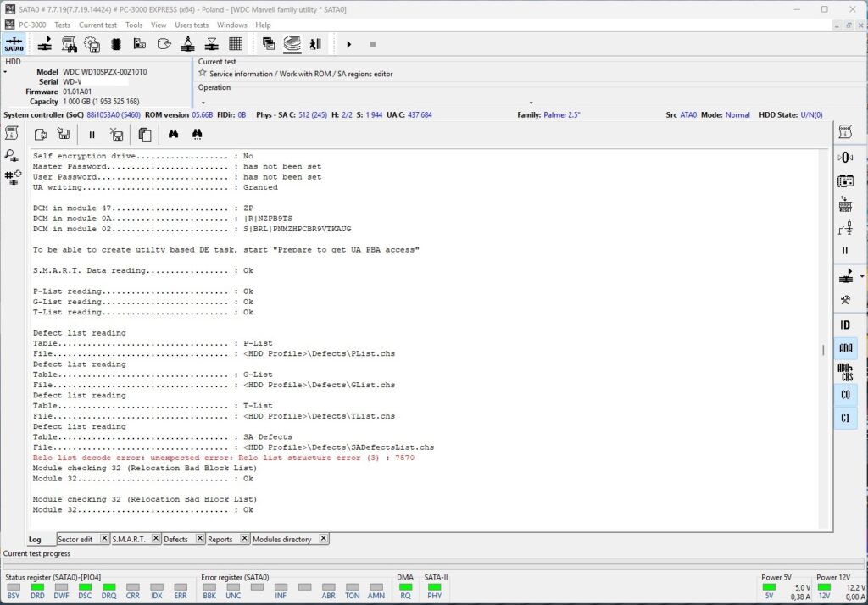Viewport: 868px width, 605px height.
Task: Click the plain binoculars Find icon
Action: click(173, 134)
